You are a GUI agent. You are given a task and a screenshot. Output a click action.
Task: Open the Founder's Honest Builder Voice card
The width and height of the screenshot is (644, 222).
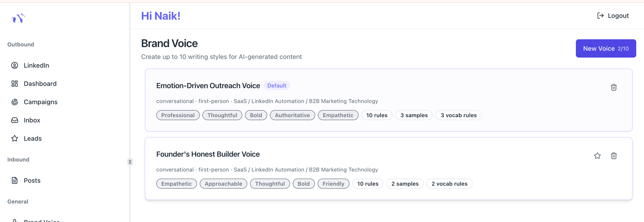208,154
